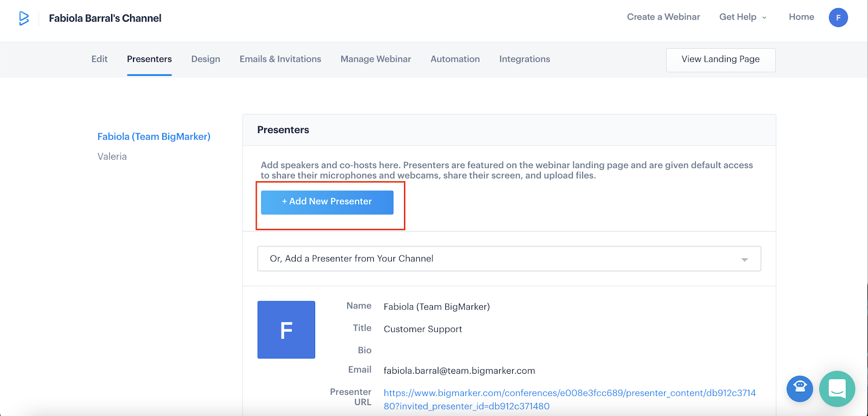Click the Fabiola presenter avatar thumbnail

[286, 330]
